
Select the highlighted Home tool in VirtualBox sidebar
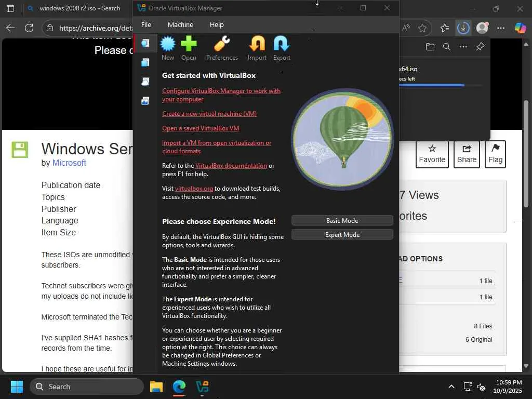pyautogui.click(x=145, y=43)
